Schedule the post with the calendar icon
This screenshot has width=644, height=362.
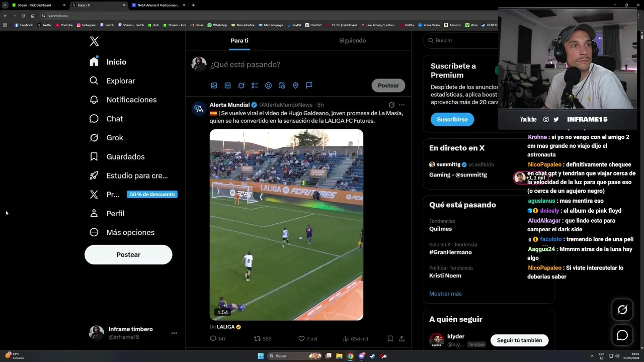click(x=282, y=85)
